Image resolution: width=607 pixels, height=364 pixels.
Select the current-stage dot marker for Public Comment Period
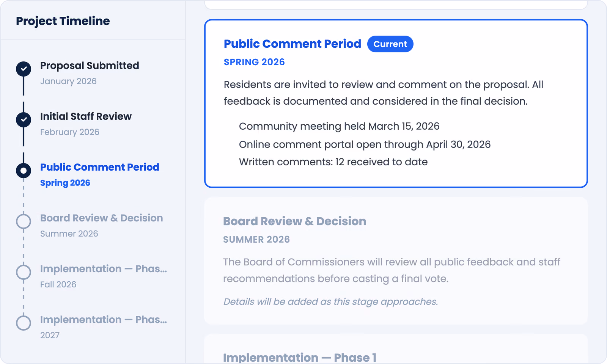coord(24,171)
